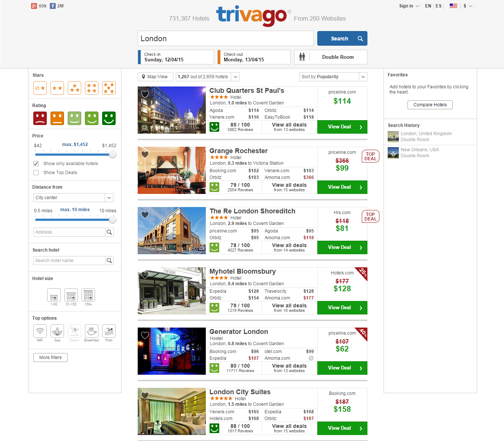Viewport: 504px width, 441px height.
Task: Click the hotel name search magnifier
Action: [x=109, y=261]
